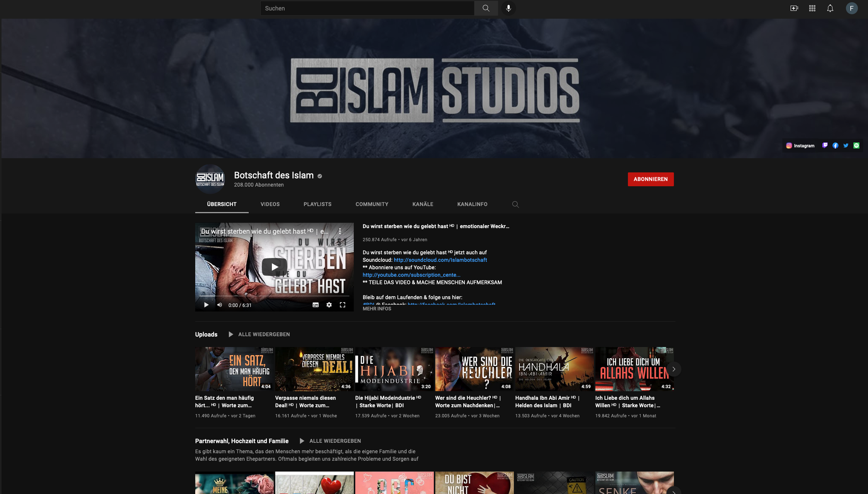Open the KANALINFO tab
868x494 pixels.
coord(472,204)
